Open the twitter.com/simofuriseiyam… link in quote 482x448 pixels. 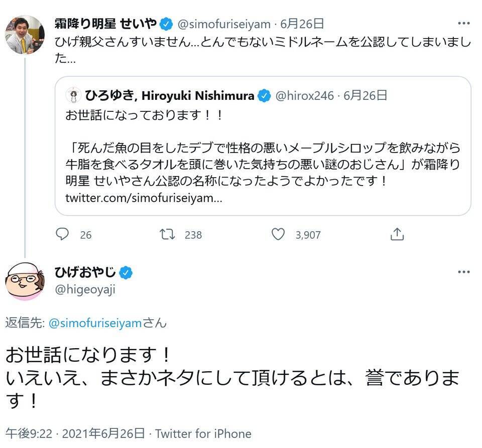144,198
